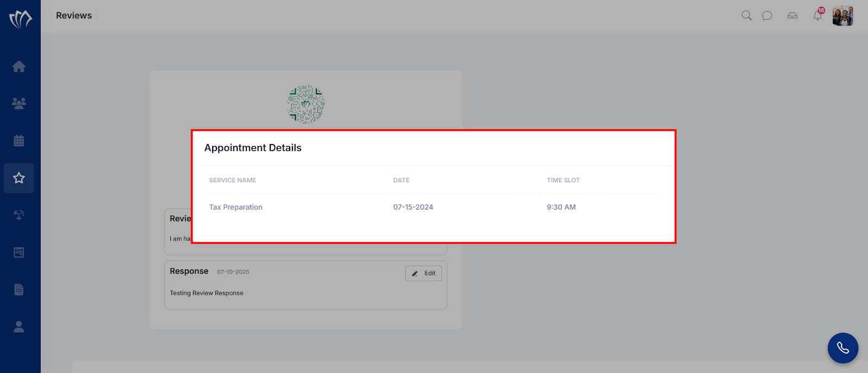Click the 'Response' heading text
868x373 pixels.
click(x=189, y=271)
